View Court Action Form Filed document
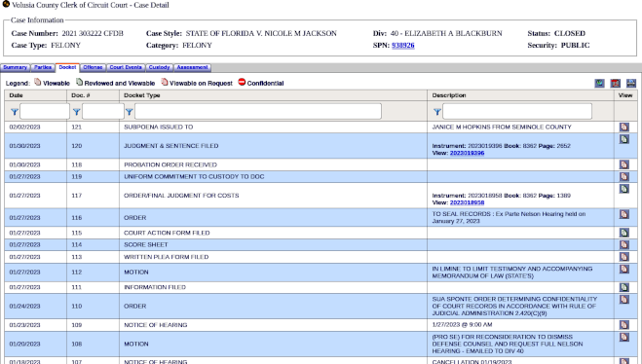642x364 pixels. (624, 233)
